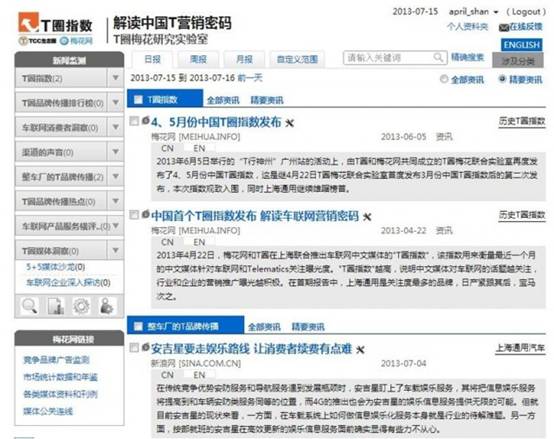Open article 中国首个T圈指数发布 解读车联网营销密码
554x439 pixels.
[255, 215]
